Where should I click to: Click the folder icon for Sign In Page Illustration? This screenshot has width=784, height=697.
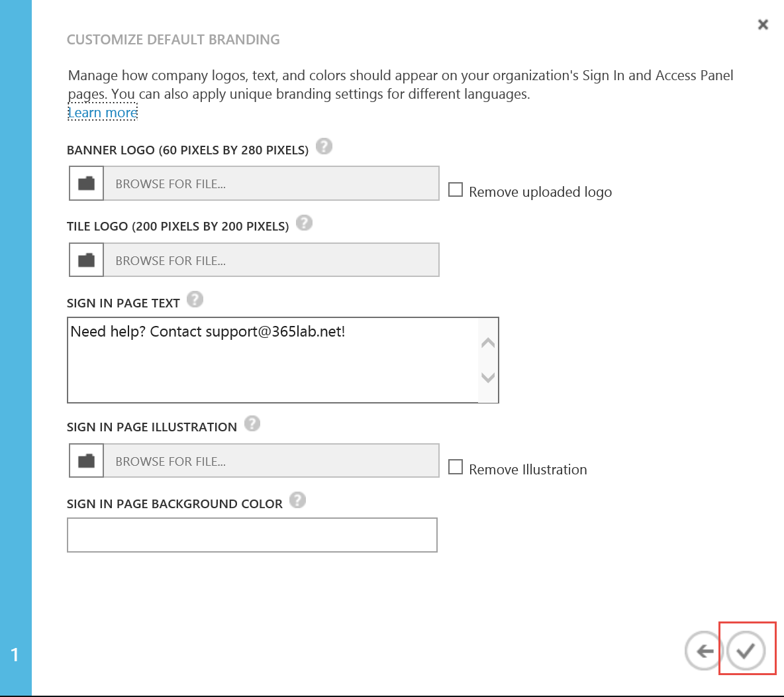[87, 460]
